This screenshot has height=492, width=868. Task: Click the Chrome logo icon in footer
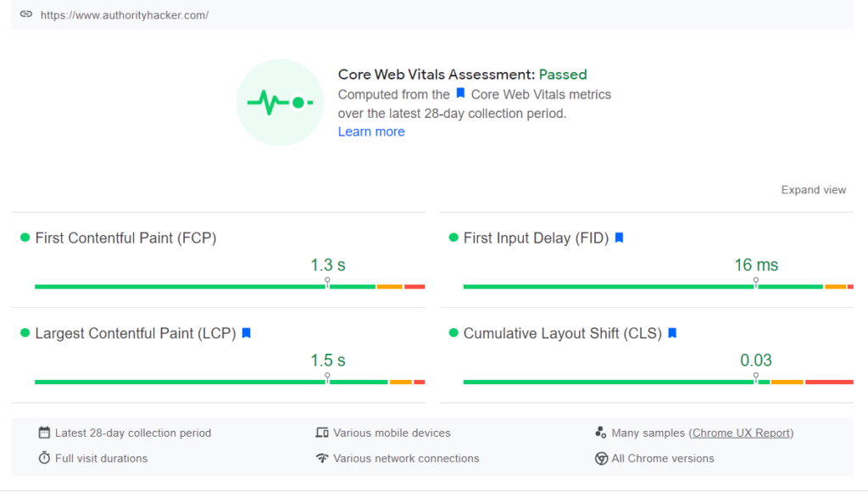click(601, 458)
